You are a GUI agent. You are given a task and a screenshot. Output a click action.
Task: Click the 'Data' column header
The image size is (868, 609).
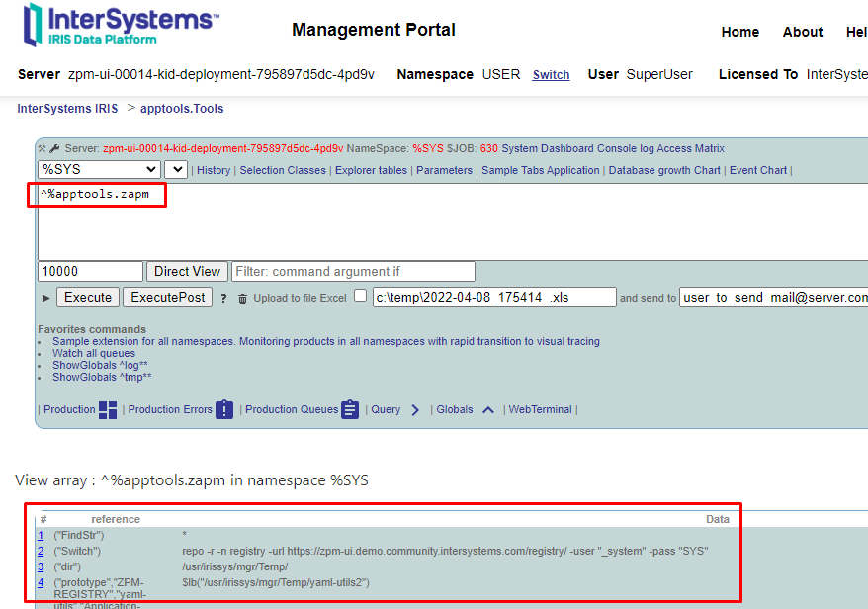(x=718, y=519)
